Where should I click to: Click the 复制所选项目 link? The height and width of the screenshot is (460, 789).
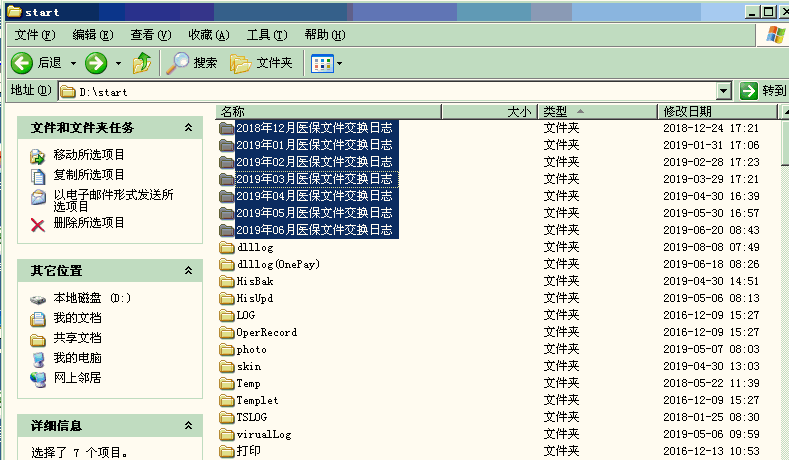[89, 175]
